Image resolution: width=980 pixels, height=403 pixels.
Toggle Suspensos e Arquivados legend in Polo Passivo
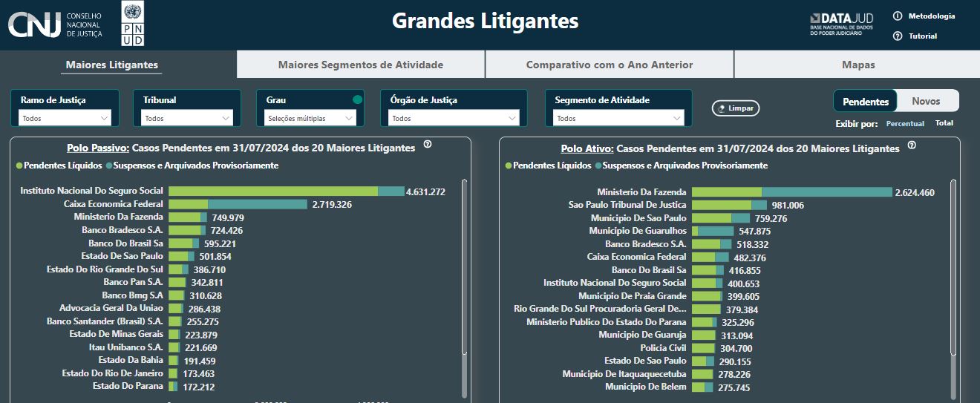point(192,166)
